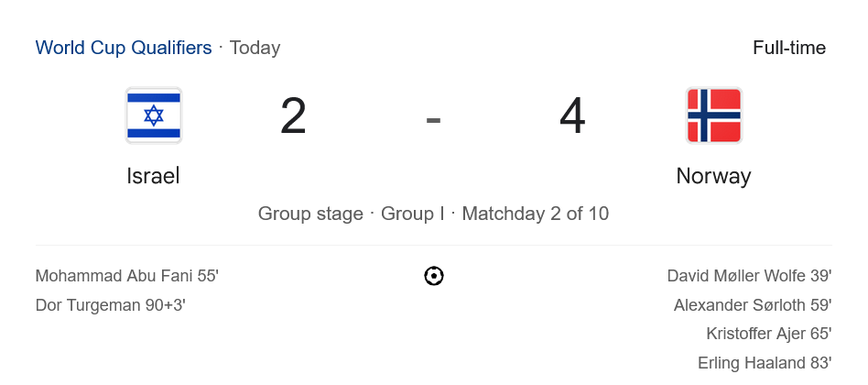Click Israel's score of 2
868x385 pixels.
tap(293, 117)
